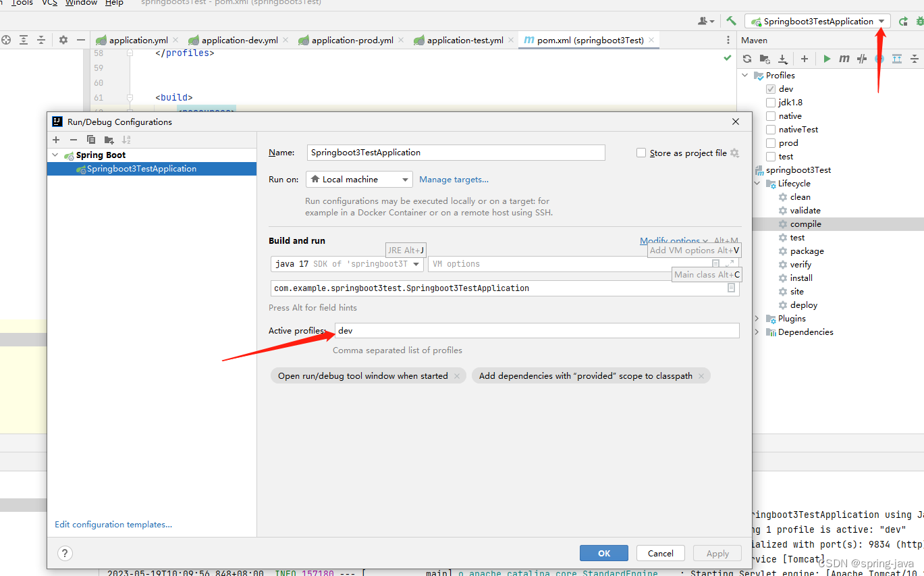The height and width of the screenshot is (576, 924).
Task: Switch to application-prod.yml tab
Action: click(x=352, y=40)
